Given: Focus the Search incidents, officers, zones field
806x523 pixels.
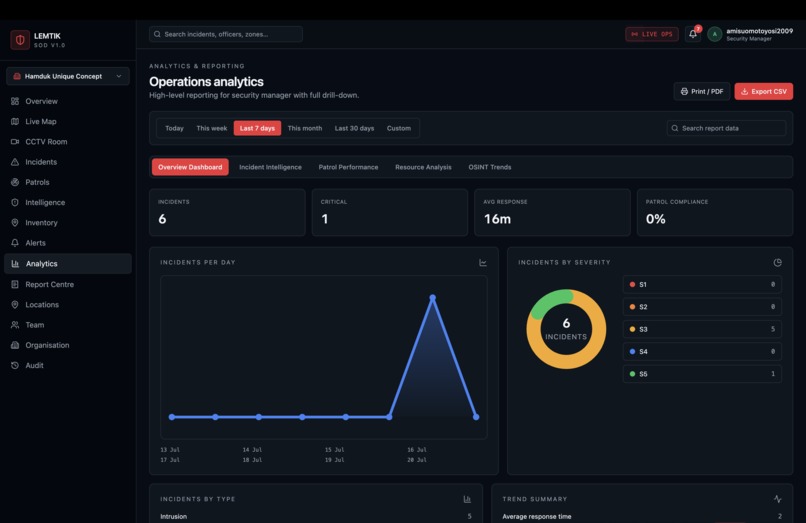Looking at the screenshot, I should pyautogui.click(x=226, y=34).
